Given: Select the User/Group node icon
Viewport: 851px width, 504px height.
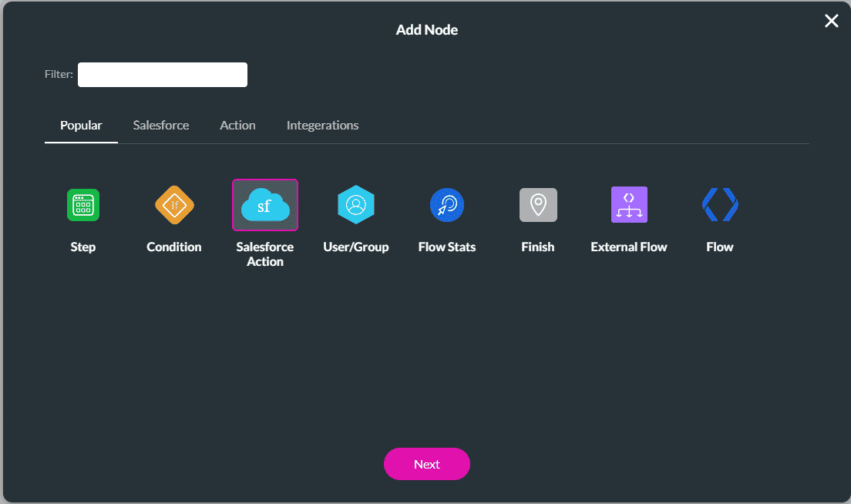Looking at the screenshot, I should (356, 204).
